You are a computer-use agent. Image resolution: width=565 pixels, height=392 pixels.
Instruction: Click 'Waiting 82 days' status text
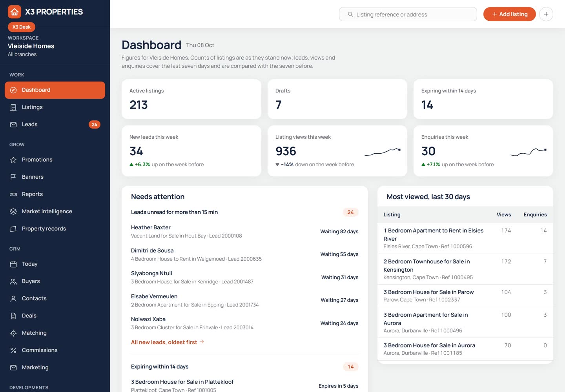coord(339,232)
